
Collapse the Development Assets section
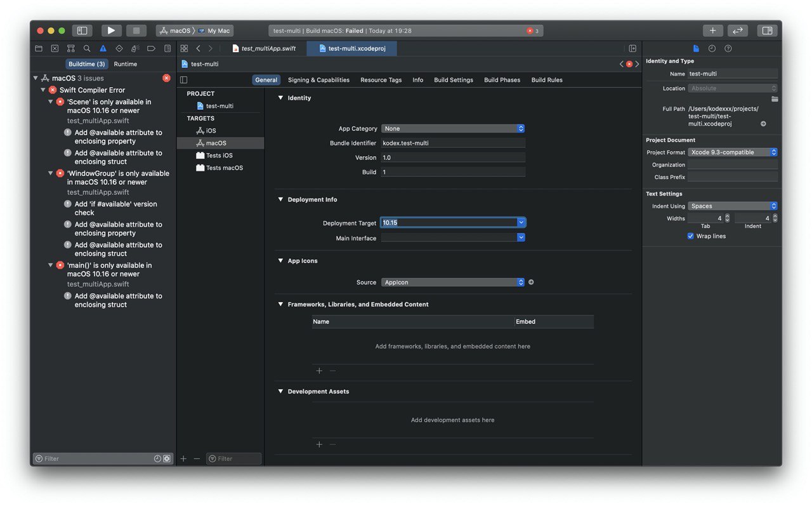tap(280, 391)
